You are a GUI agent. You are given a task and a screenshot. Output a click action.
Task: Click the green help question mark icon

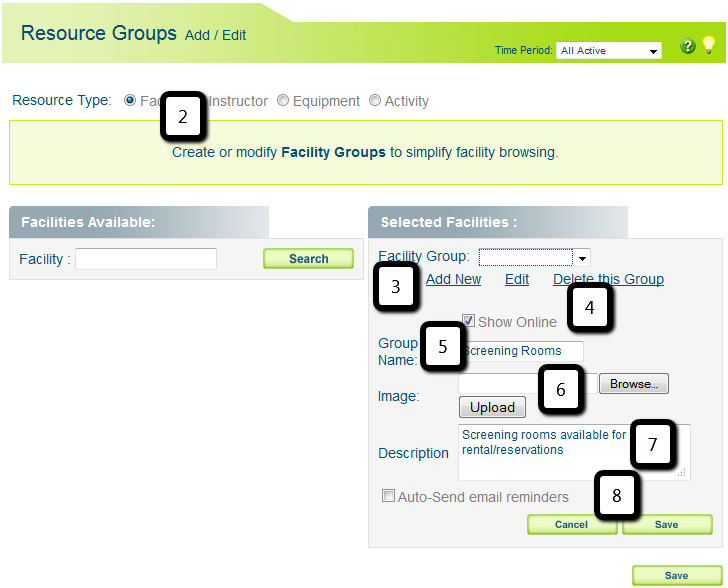(687, 47)
